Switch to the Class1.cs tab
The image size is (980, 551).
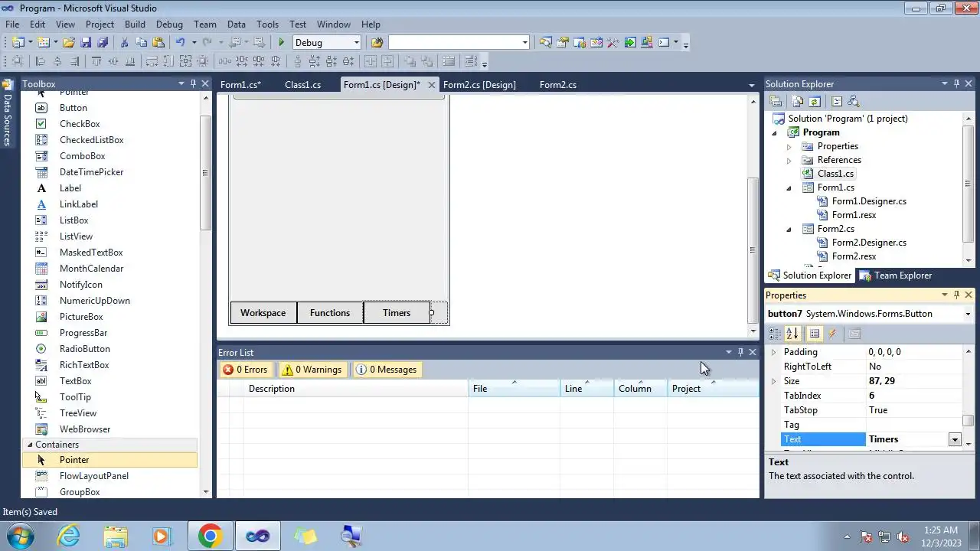pyautogui.click(x=302, y=85)
